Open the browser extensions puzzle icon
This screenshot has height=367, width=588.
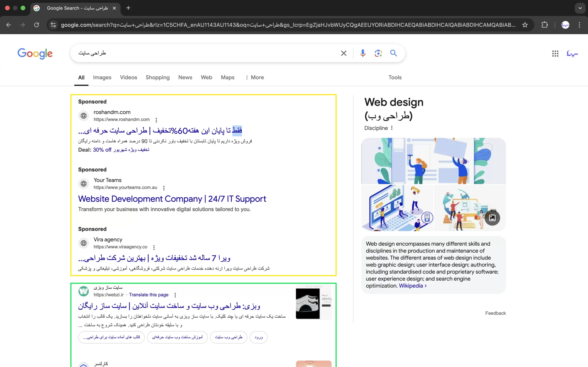pos(545,25)
